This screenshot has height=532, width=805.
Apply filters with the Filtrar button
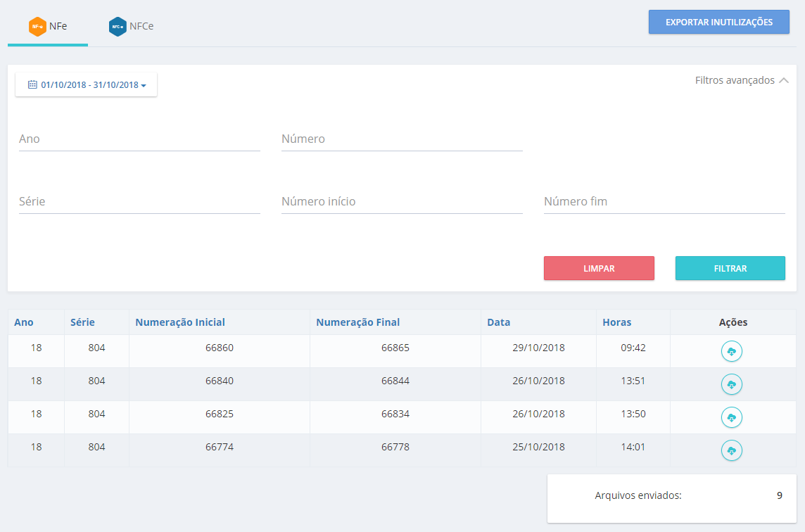point(730,268)
